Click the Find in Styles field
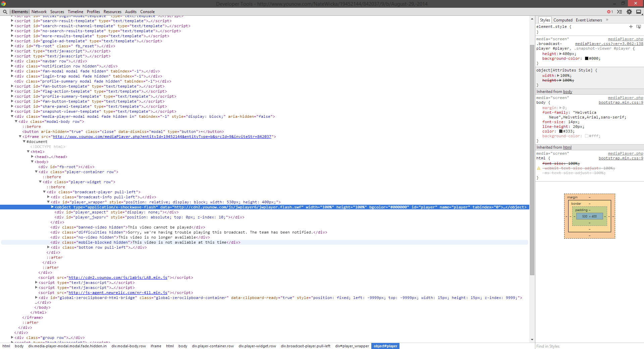The width and height of the screenshot is (644, 349). coord(589,346)
